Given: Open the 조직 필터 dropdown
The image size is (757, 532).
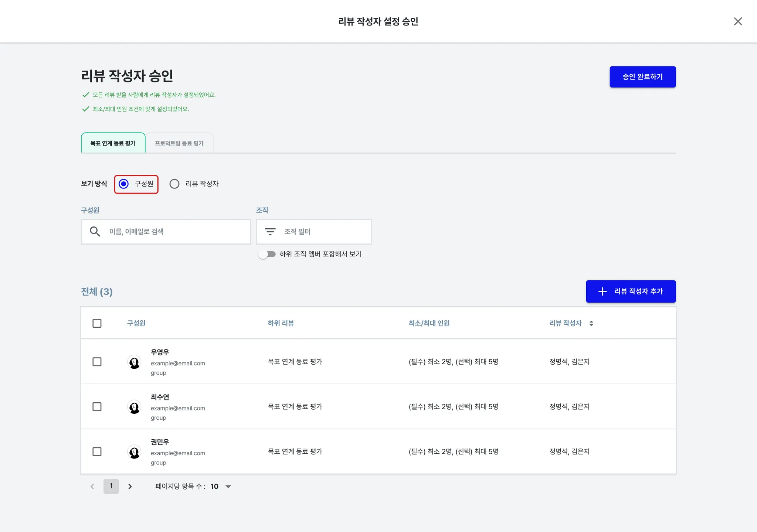Looking at the screenshot, I should 314,232.
